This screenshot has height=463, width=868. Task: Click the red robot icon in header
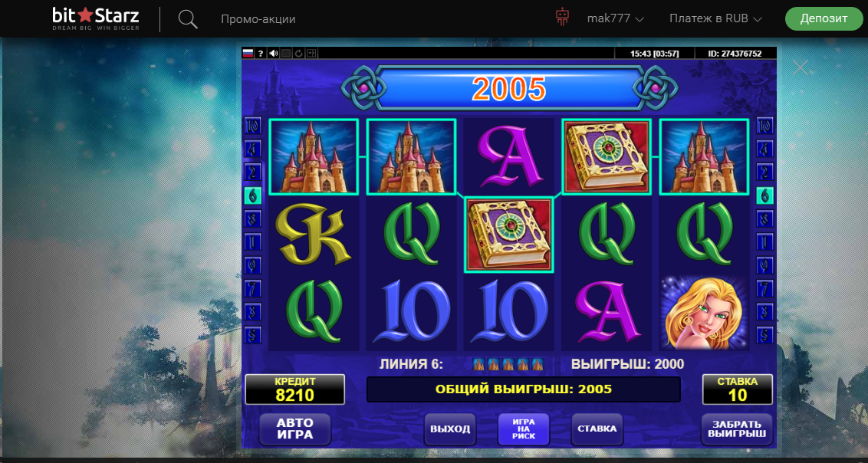[562, 18]
